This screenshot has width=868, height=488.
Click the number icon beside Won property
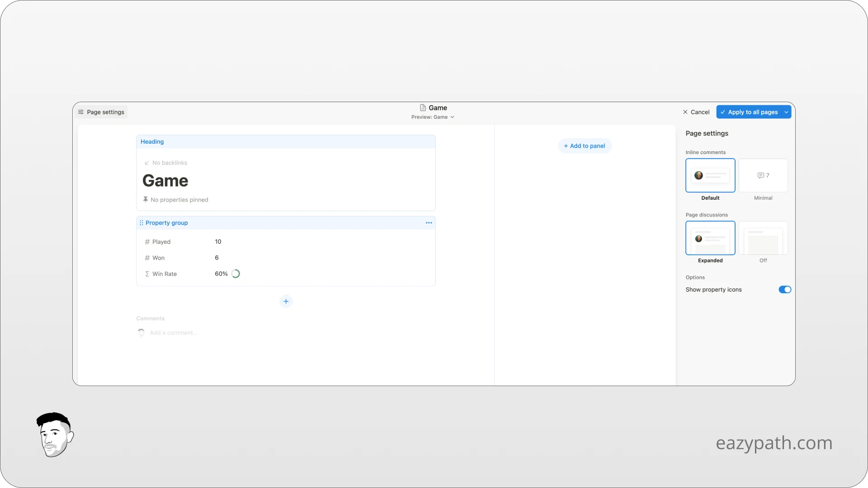tap(147, 258)
